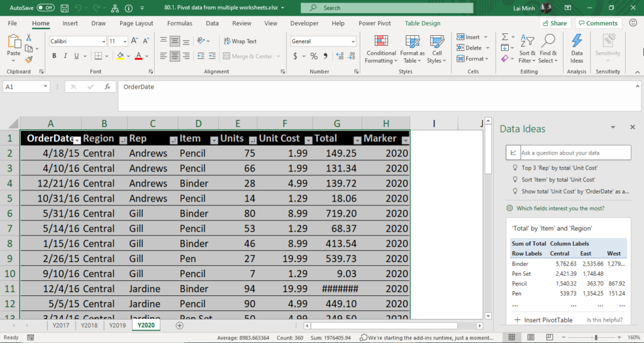Decrease font size icon
The image size is (644, 343).
click(x=146, y=41)
